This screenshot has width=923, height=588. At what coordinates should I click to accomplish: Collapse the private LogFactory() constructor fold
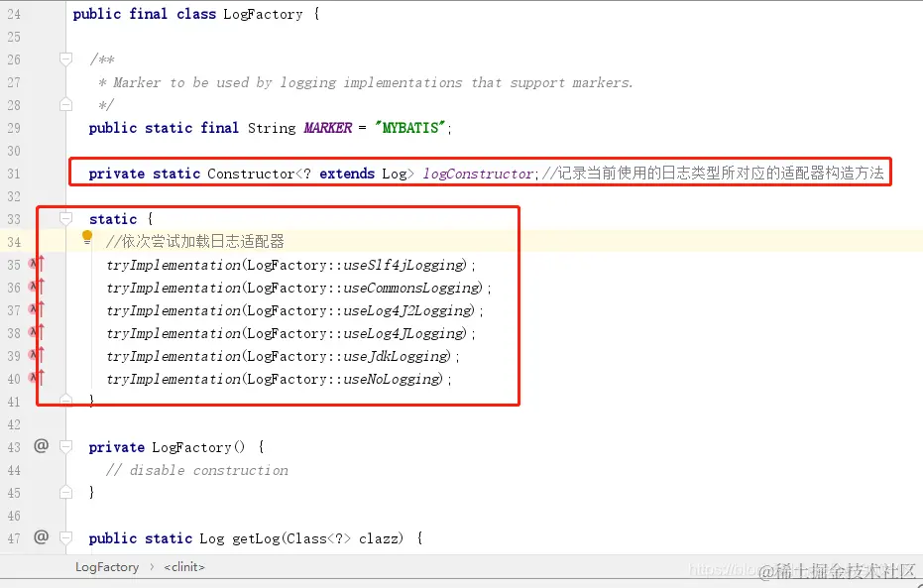point(65,447)
